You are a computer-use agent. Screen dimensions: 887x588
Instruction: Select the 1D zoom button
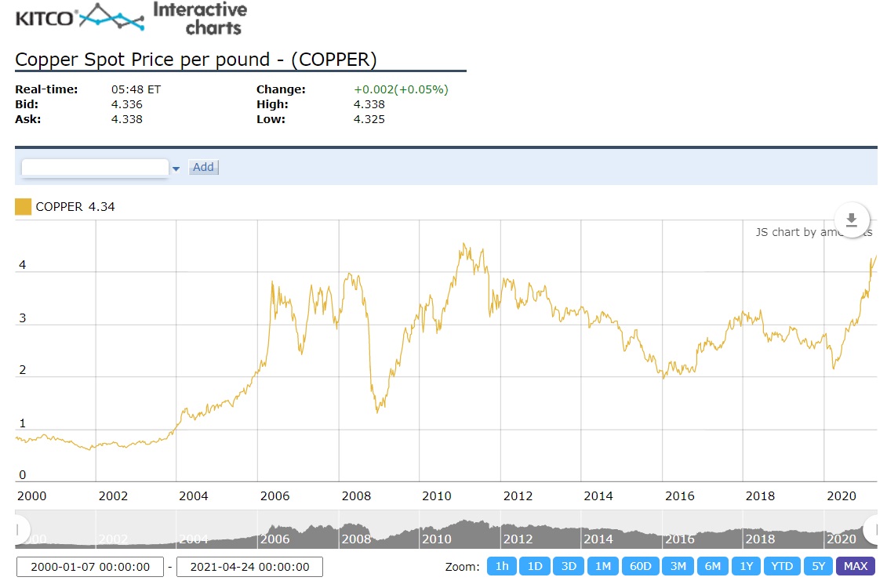pyautogui.click(x=535, y=566)
